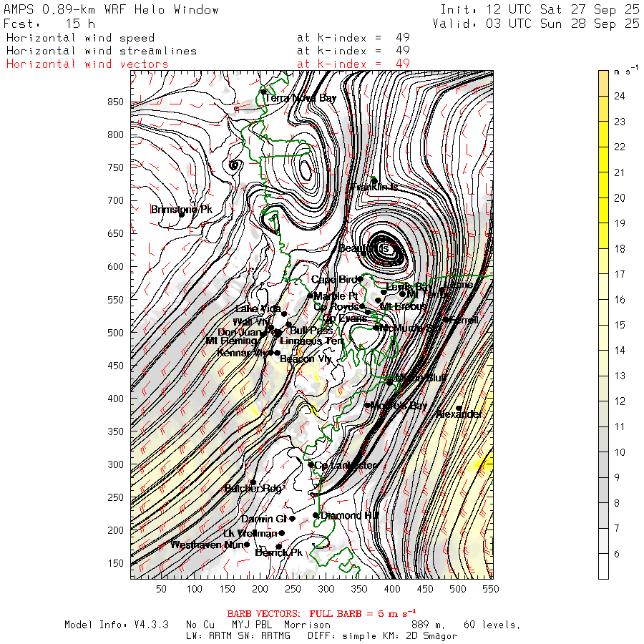Click the red Horizontal wind vectors legend line

87,64
